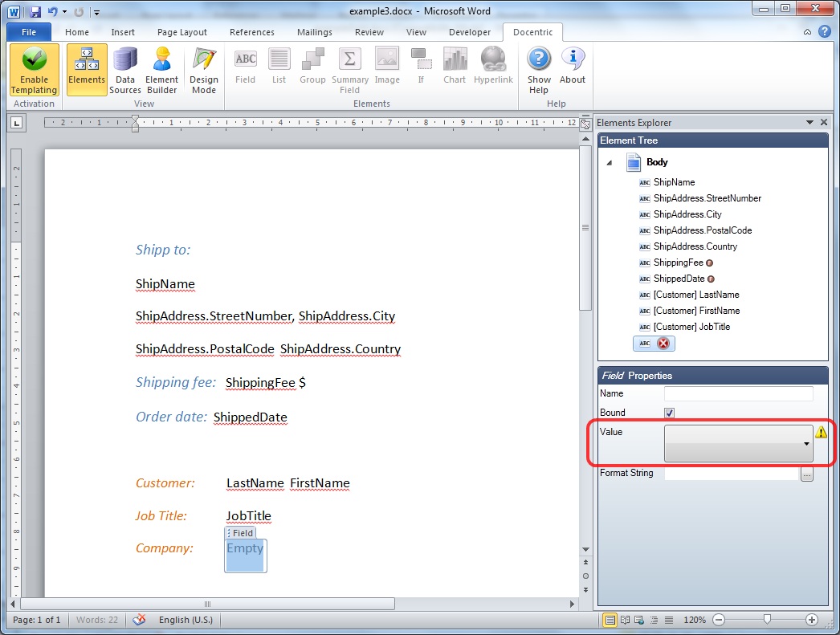The width and height of the screenshot is (840, 635).
Task: Customize Quick Access Toolbar dropdown
Action: 97,12
